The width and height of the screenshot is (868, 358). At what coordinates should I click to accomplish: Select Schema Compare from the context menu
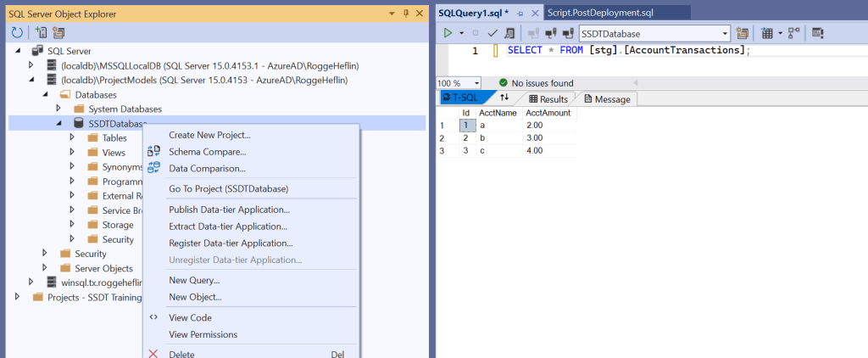click(207, 152)
